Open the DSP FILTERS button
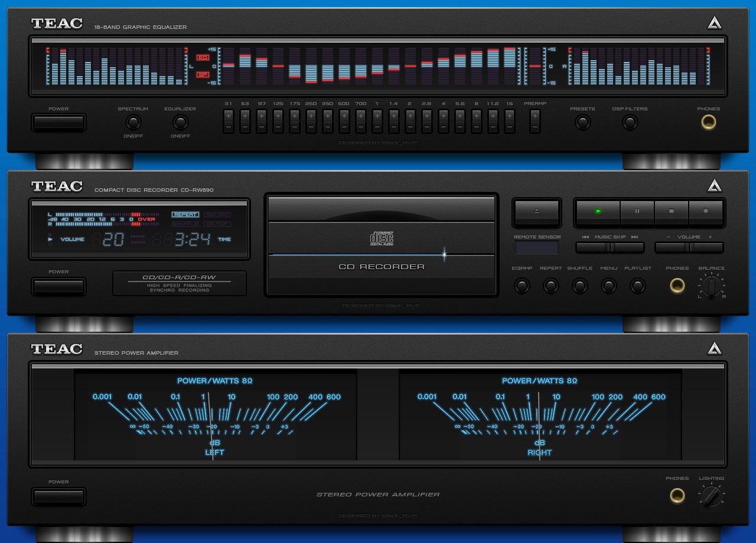Screen dimensions: 756x543 tap(630, 122)
